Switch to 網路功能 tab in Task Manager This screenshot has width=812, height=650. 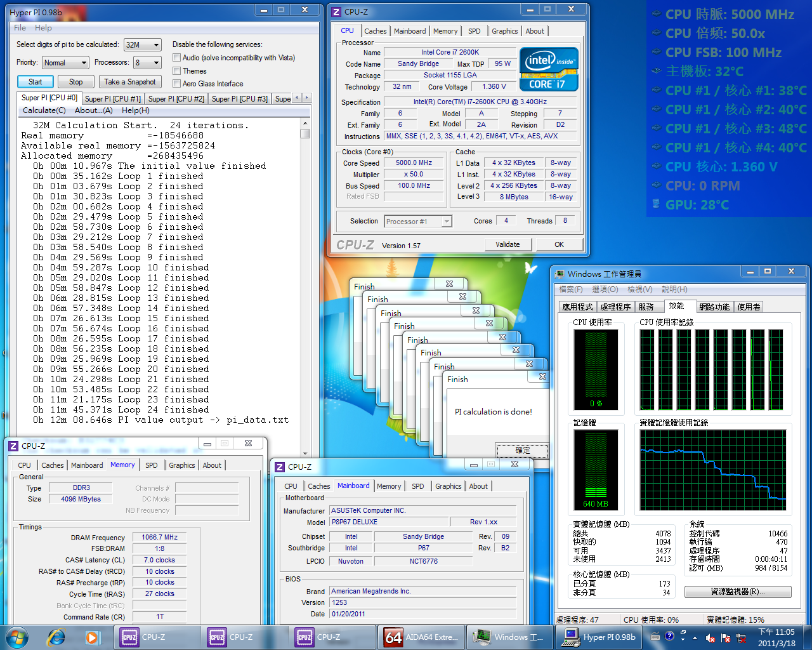(x=714, y=307)
